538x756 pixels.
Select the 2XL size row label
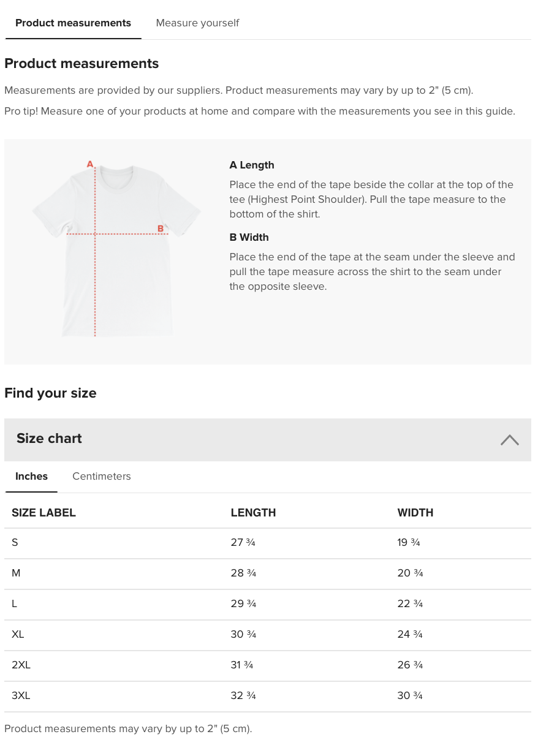tap(21, 665)
